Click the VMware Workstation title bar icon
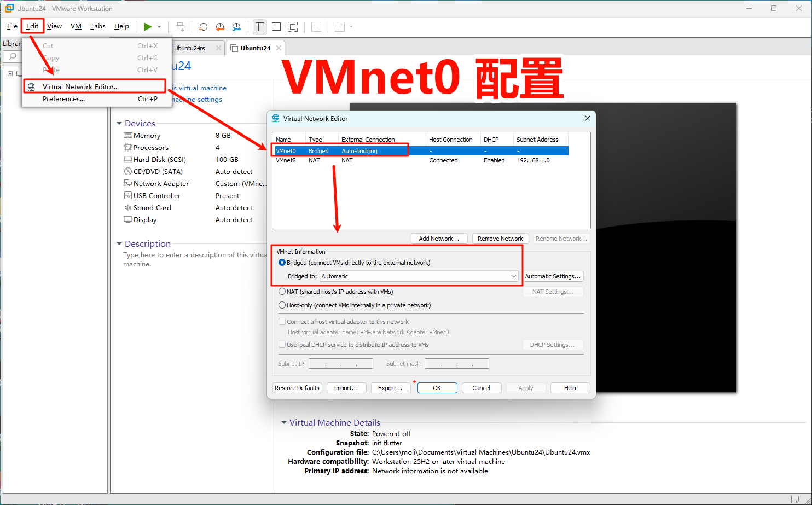 click(9, 8)
